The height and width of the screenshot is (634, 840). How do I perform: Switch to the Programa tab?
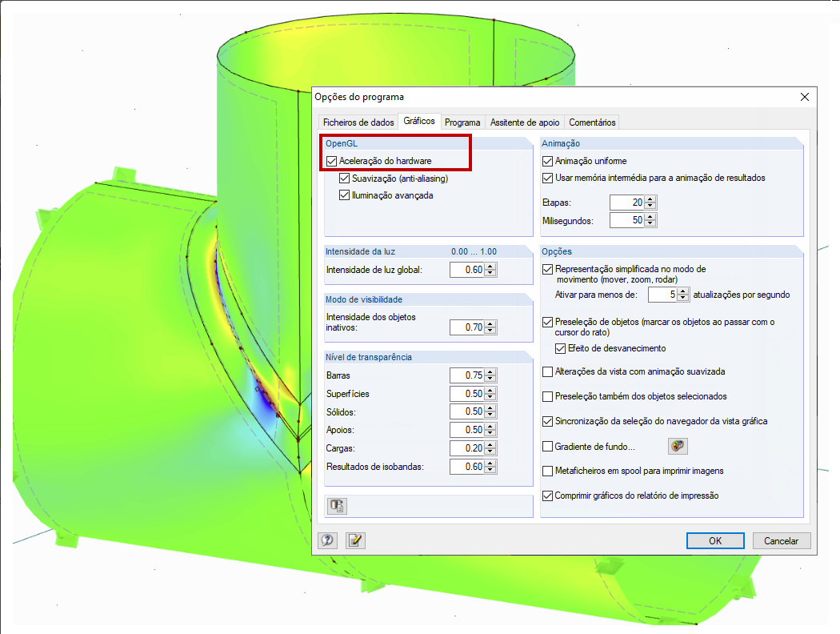click(x=462, y=122)
